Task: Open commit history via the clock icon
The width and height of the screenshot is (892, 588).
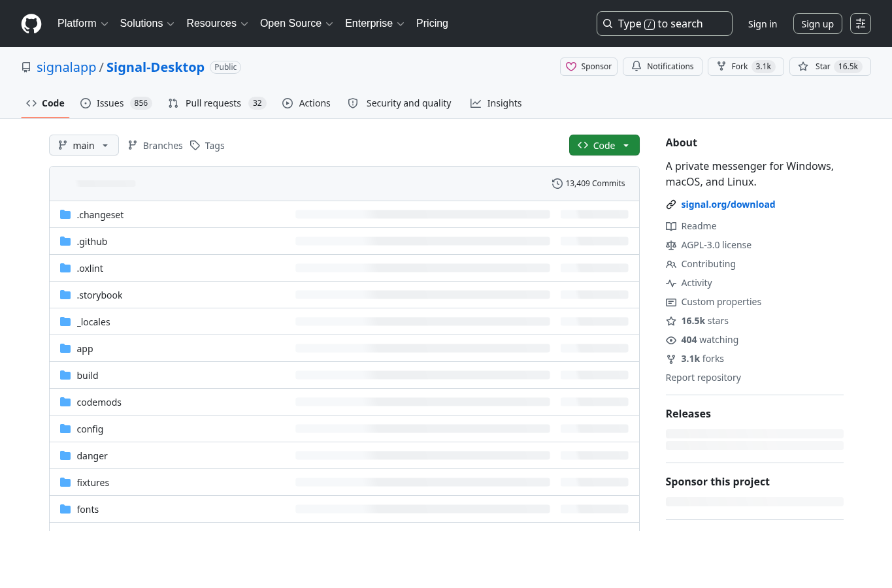Action: click(x=557, y=184)
